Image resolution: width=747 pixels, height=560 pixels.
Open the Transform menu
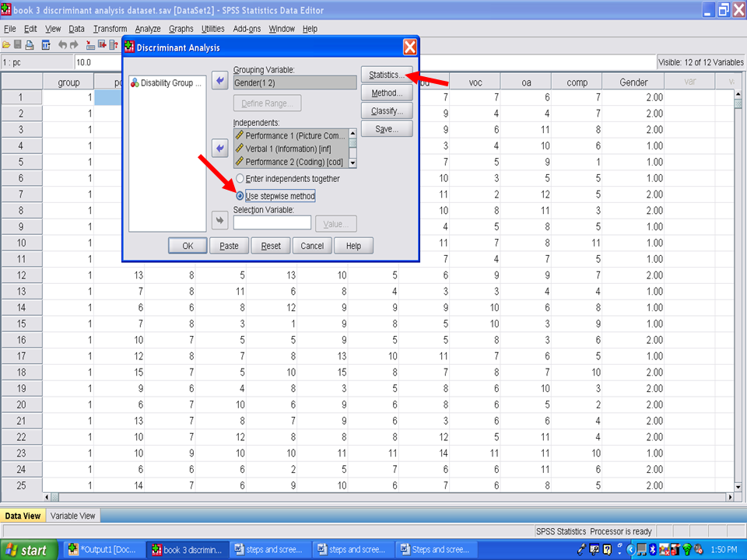110,29
